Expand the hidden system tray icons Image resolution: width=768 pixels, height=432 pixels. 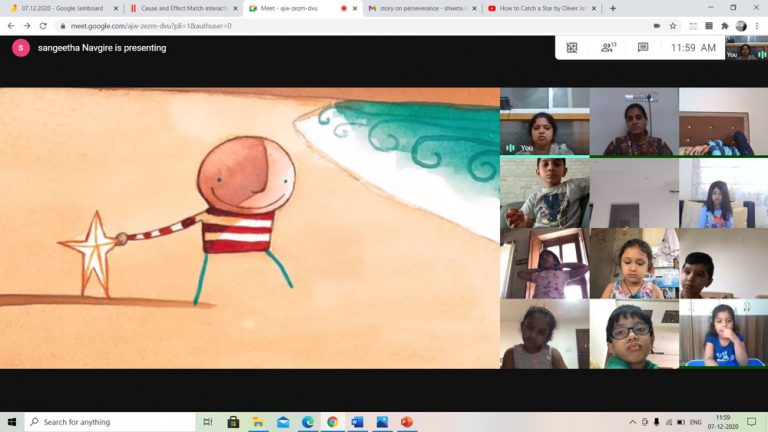pos(633,422)
